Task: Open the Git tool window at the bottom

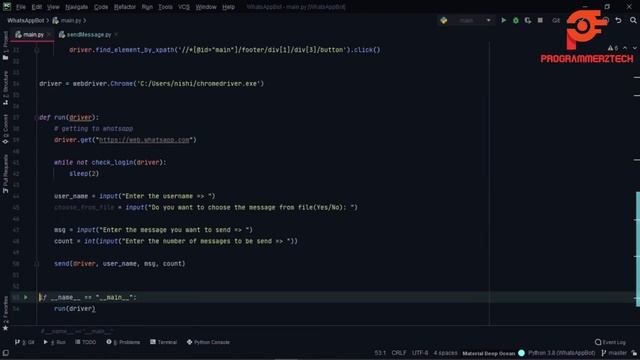Action: (24, 342)
